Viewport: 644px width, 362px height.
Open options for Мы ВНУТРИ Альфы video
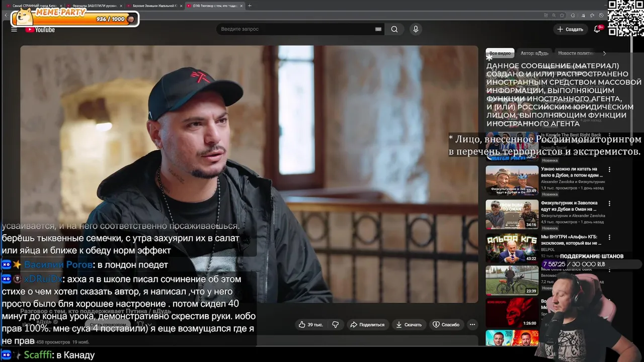609,237
